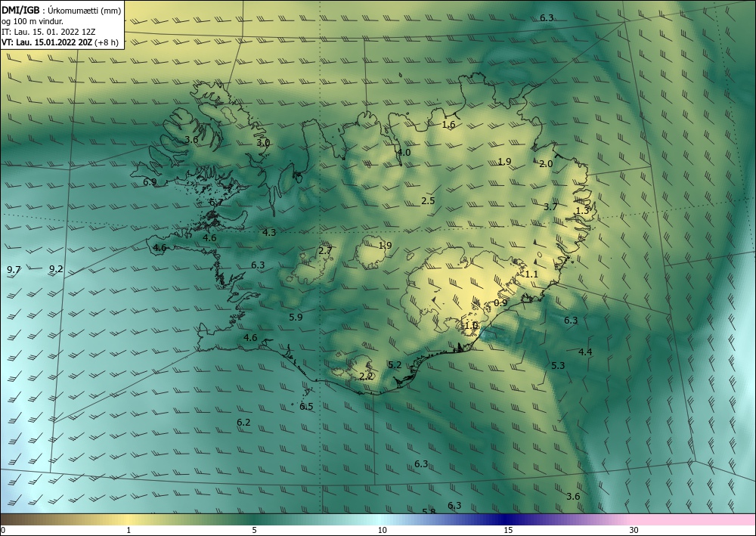Viewport: 756px width, 536px height.
Task: Click the colorbar tick label 10
Action: click(x=382, y=531)
